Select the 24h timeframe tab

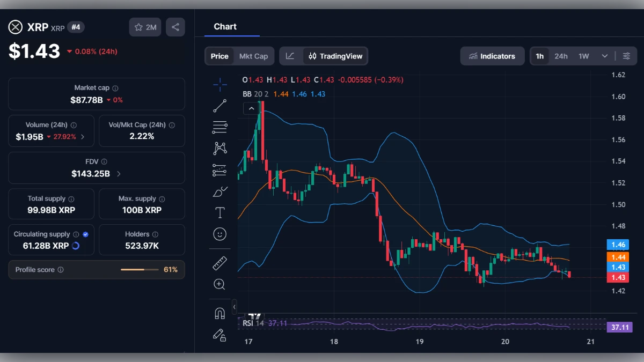(x=561, y=56)
